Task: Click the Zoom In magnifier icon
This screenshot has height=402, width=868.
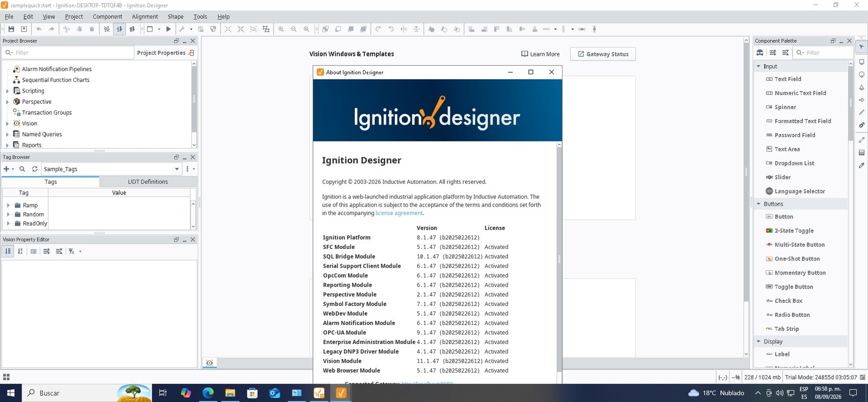Action: click(x=281, y=29)
